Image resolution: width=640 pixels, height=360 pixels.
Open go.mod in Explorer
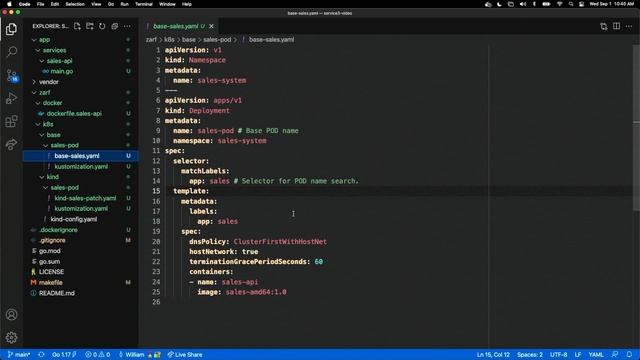coord(49,251)
